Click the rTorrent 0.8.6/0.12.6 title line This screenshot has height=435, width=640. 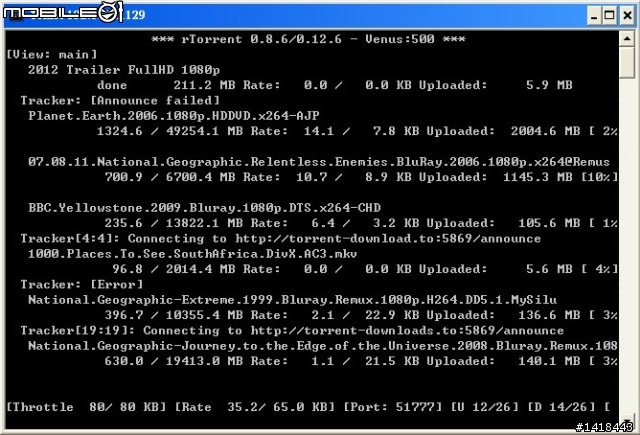pyautogui.click(x=308, y=39)
